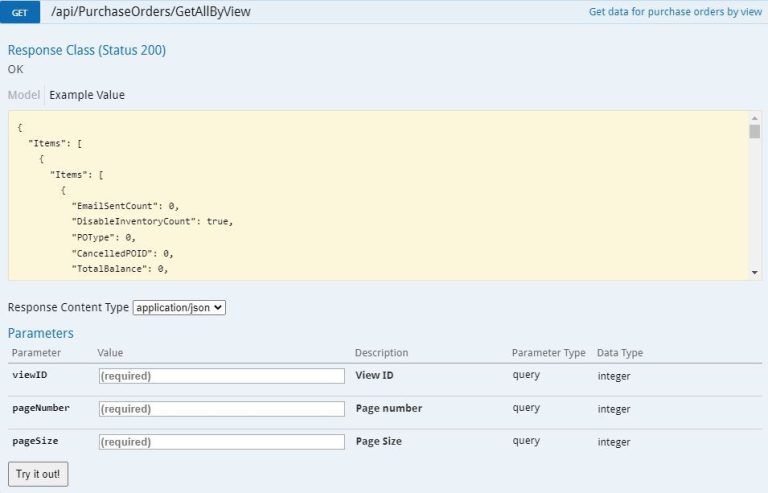The image size is (768, 493).
Task: Click the "TotalBalance": 0 line
Action: click(x=120, y=269)
